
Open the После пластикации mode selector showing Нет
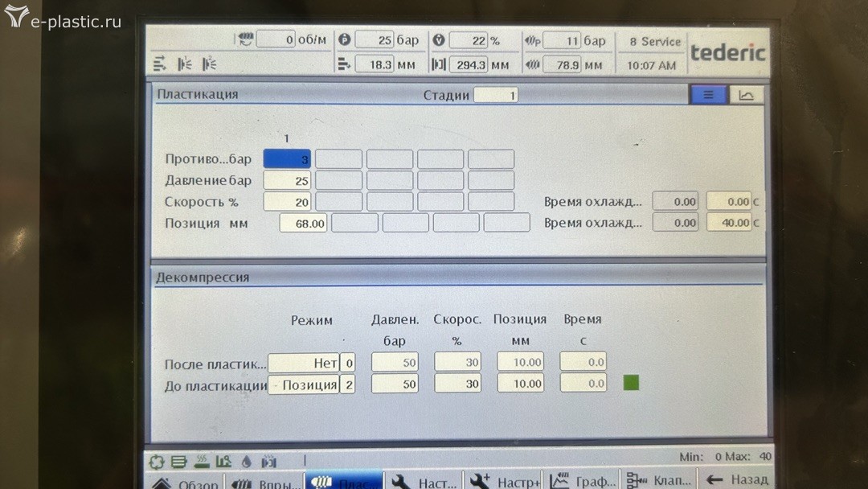tap(303, 363)
